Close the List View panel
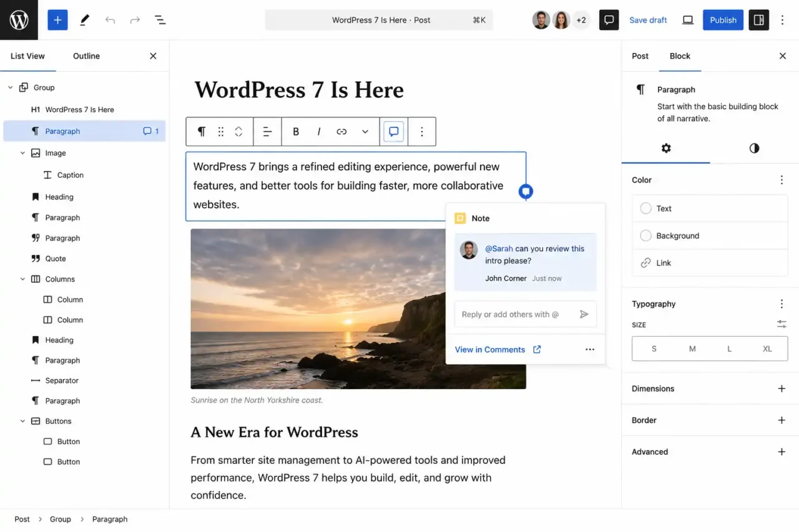 point(153,56)
